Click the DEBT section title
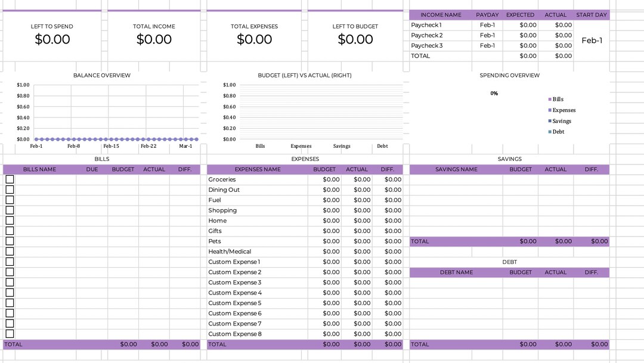644x363 pixels. point(510,262)
